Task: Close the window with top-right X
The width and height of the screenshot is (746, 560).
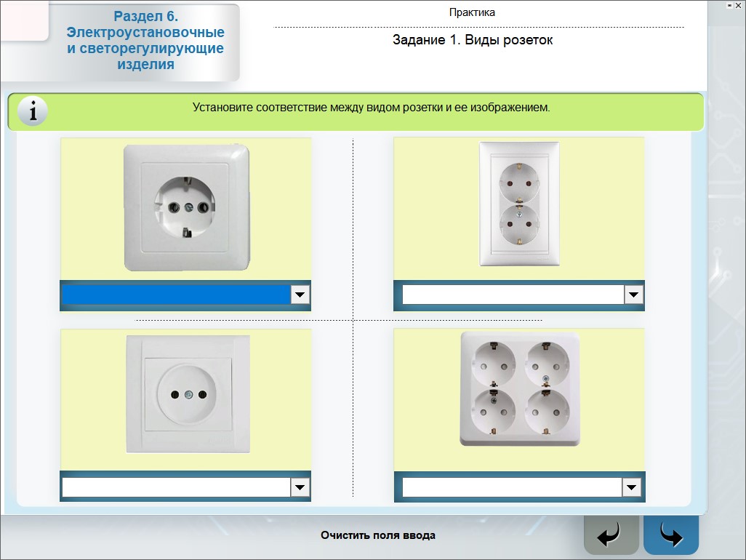Action: click(738, 5)
